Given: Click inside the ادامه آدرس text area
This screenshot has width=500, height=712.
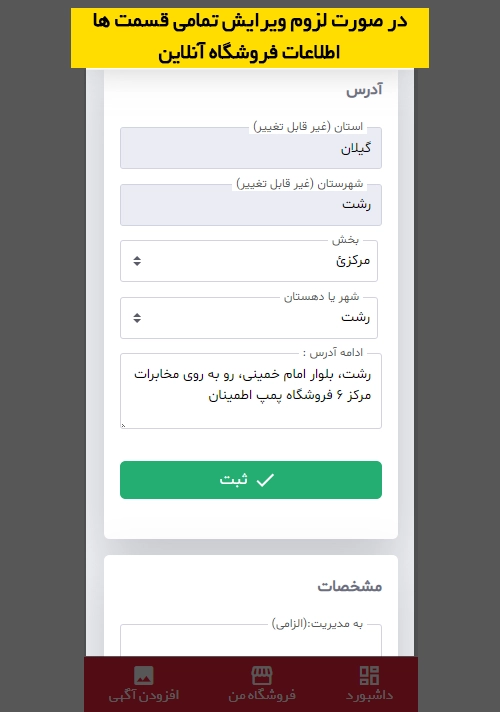Looking at the screenshot, I should pos(251,391).
